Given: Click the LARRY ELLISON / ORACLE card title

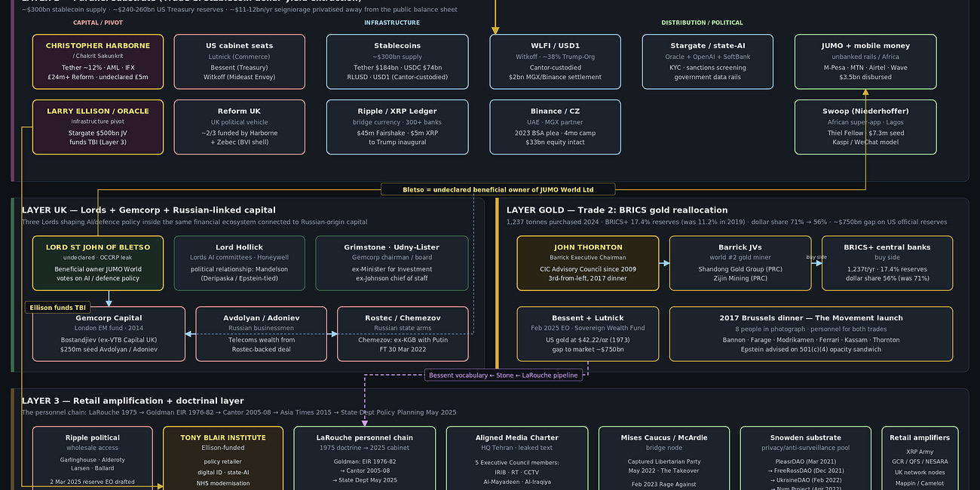Looking at the screenshot, I should point(98,112).
